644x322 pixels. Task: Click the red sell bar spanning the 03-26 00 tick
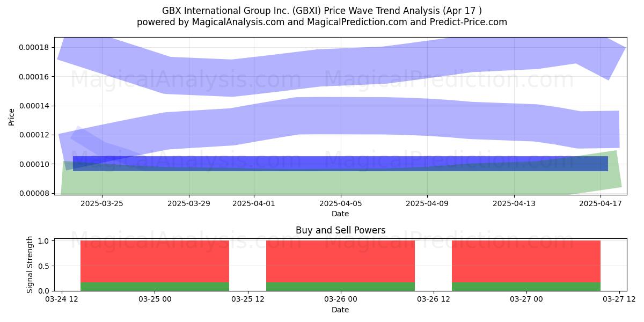tap(341, 261)
